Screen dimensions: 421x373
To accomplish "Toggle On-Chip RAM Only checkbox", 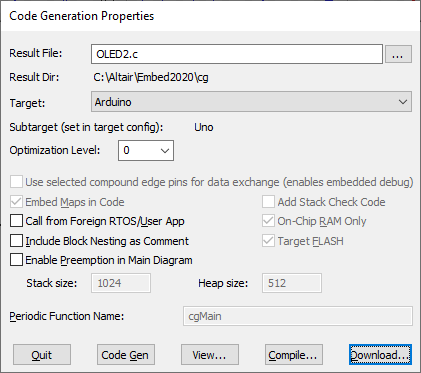I will click(x=268, y=221).
